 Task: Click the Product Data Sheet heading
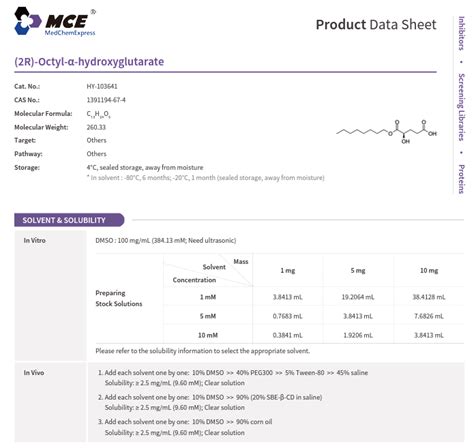click(x=376, y=25)
